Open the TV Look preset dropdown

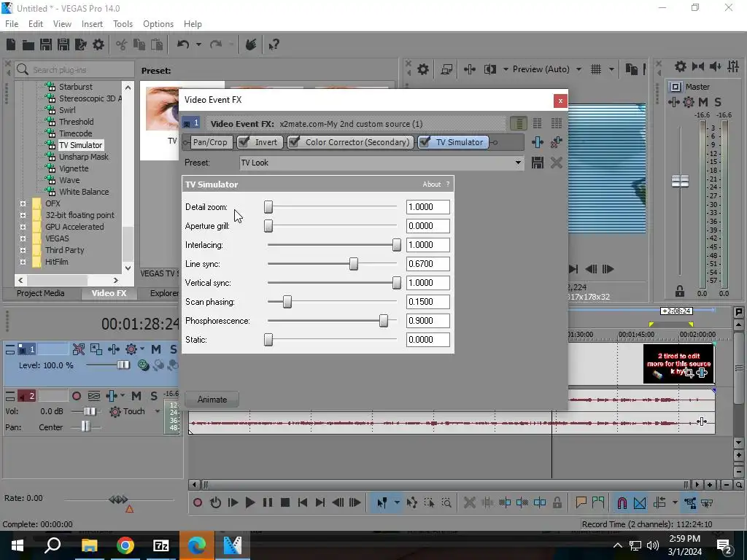pyautogui.click(x=518, y=163)
